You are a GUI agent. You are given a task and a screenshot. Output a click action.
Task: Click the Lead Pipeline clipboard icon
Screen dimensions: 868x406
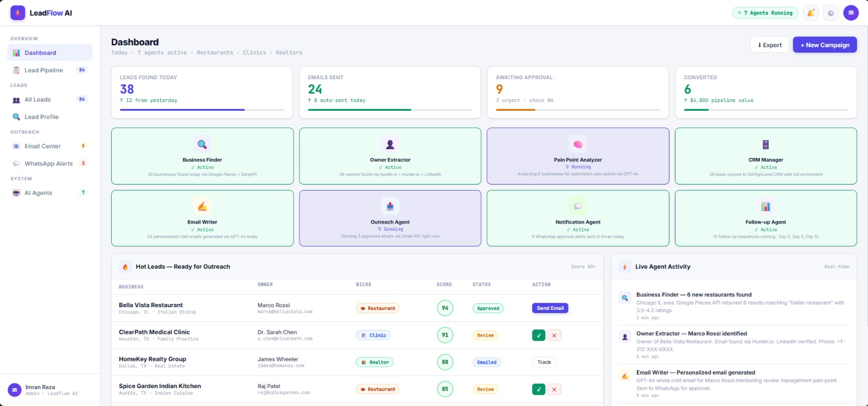pyautogui.click(x=16, y=70)
